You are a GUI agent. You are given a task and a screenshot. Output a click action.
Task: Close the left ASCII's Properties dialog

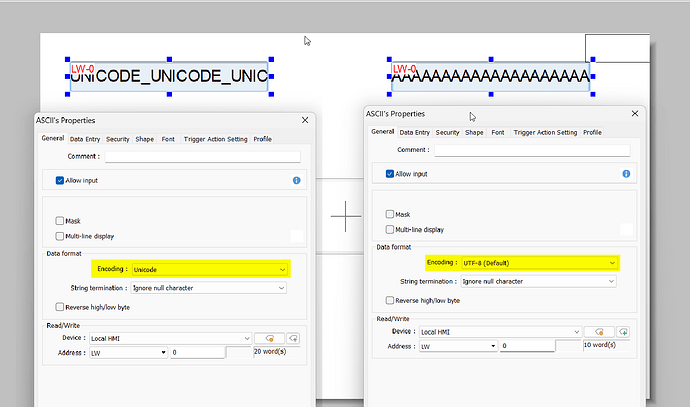coord(305,120)
